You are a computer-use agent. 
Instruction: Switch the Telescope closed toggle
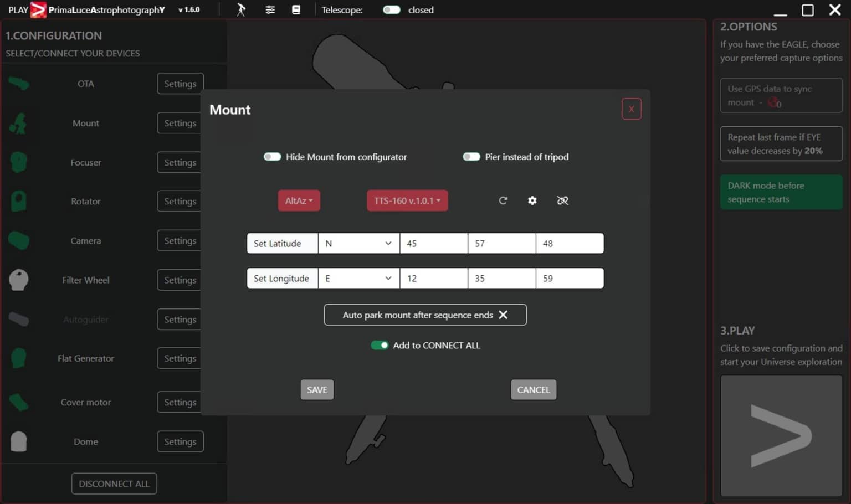tap(392, 10)
